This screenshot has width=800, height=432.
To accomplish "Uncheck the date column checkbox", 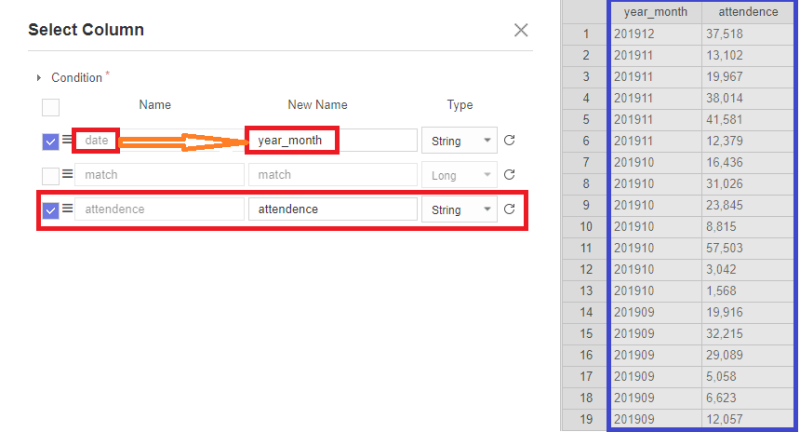I will (51, 141).
